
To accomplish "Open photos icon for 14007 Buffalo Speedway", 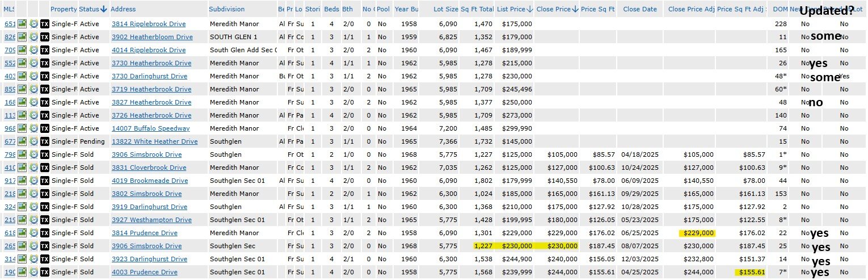I will [22, 128].
